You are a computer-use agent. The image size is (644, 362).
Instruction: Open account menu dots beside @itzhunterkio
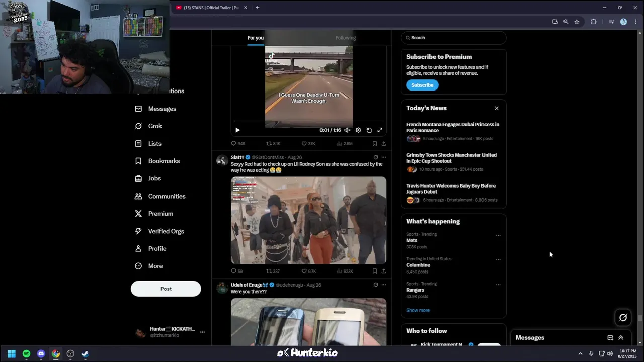click(x=202, y=332)
